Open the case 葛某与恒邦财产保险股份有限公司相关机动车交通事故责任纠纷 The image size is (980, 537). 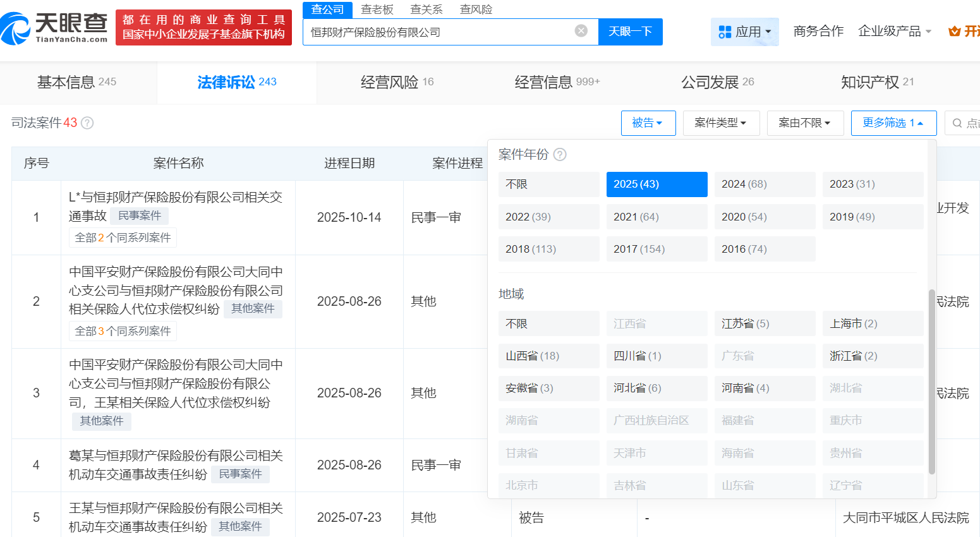pos(176,465)
